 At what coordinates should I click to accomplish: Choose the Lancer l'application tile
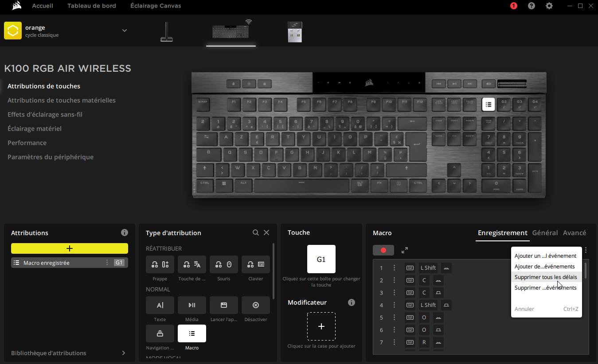[224, 305]
